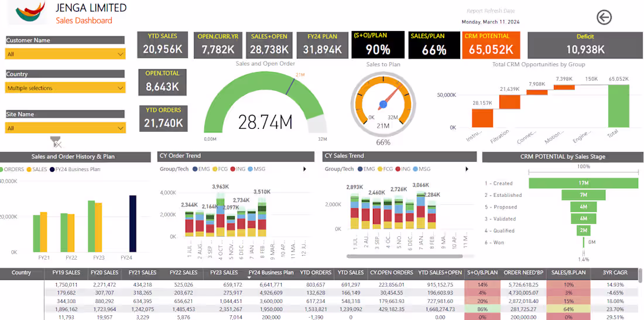Click the SALES/B.PLAN cell showing 64%
The width and height of the screenshot is (644, 320).
coord(569,309)
